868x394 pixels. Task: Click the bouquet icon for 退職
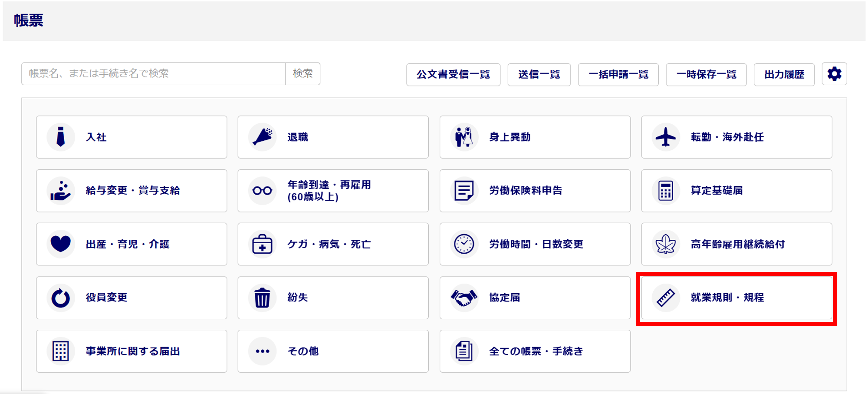coord(263,137)
